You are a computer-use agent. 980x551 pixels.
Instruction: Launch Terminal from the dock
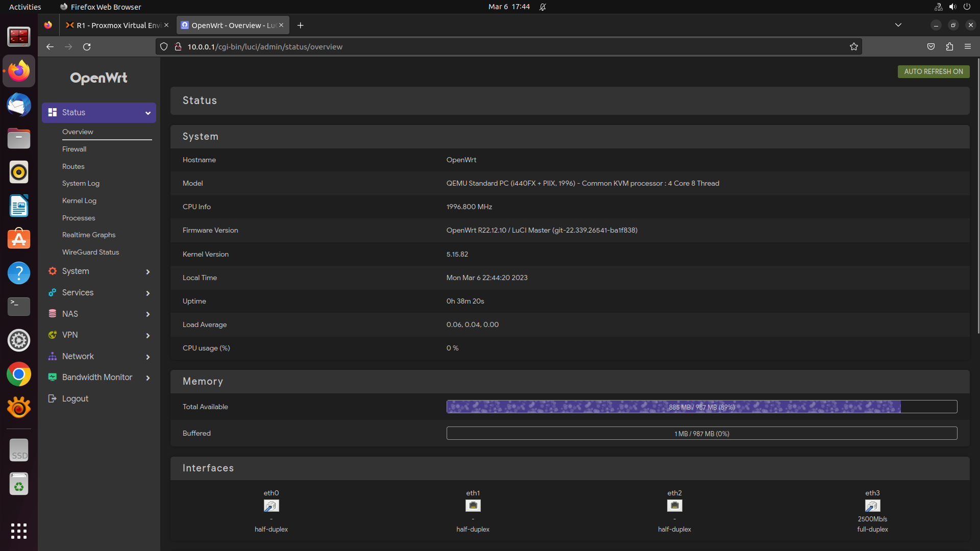point(19,307)
